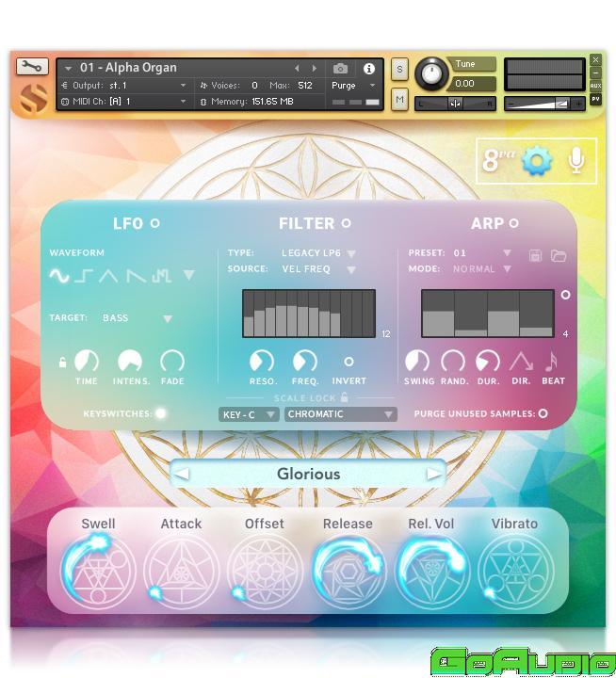Select the triangle LFO waveform
Screen dimensions: 616x678
pos(108,275)
